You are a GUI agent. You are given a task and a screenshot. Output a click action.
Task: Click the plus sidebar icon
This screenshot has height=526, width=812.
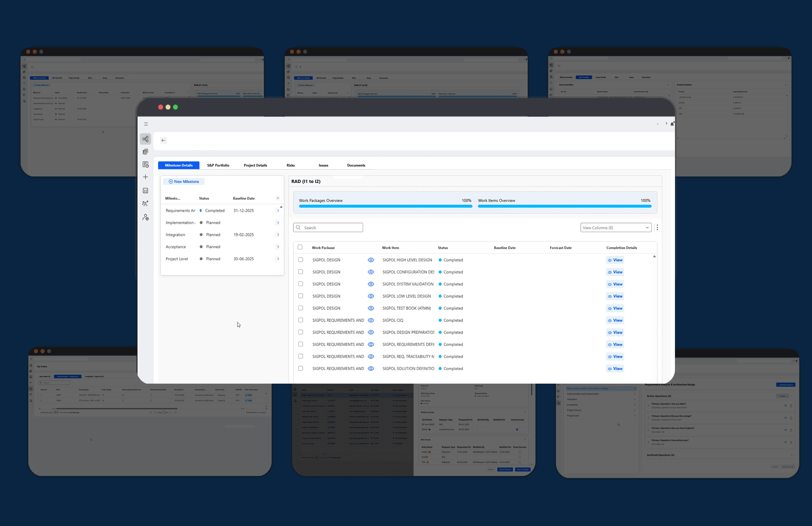click(145, 177)
